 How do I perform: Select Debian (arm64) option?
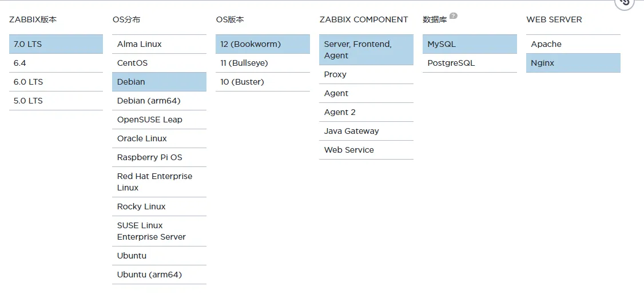coord(159,101)
